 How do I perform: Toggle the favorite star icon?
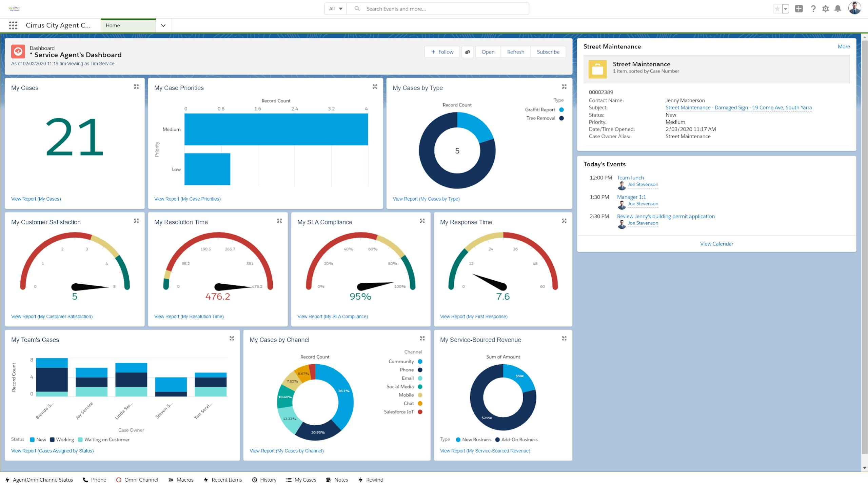777,9
